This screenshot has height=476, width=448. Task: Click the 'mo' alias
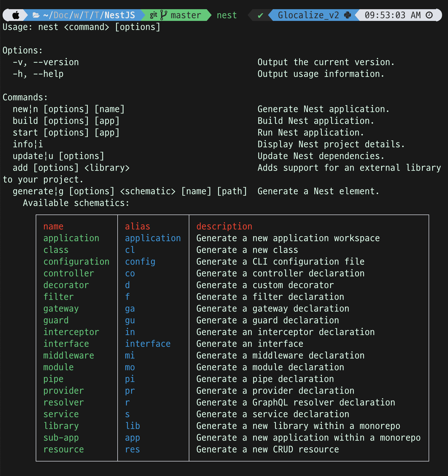pos(130,367)
